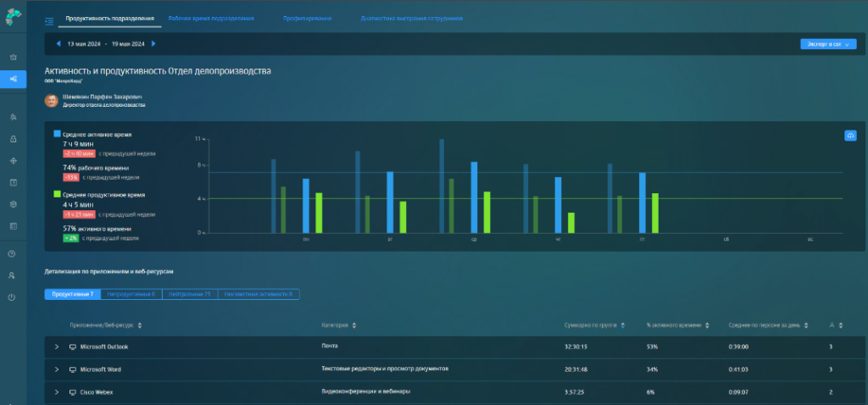Sort by 'Суммарно по группе' column
Viewport: 868px width, 405px height.
coord(593,325)
